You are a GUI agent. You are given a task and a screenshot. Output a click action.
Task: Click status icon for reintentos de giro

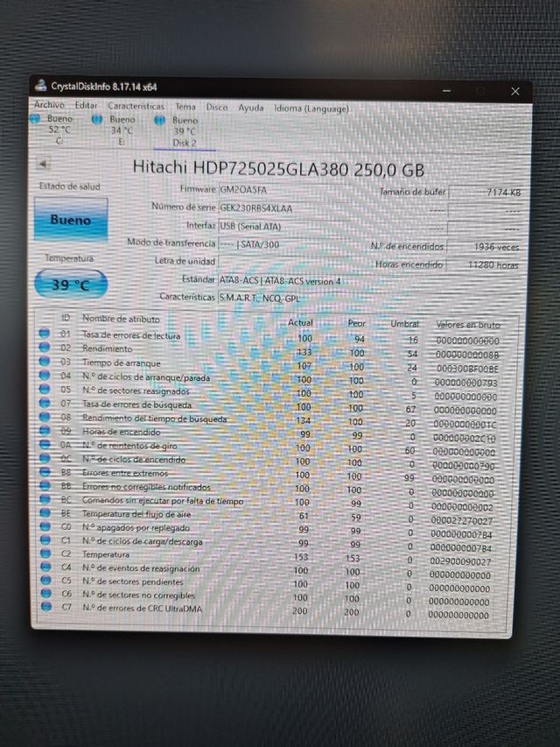click(x=45, y=444)
